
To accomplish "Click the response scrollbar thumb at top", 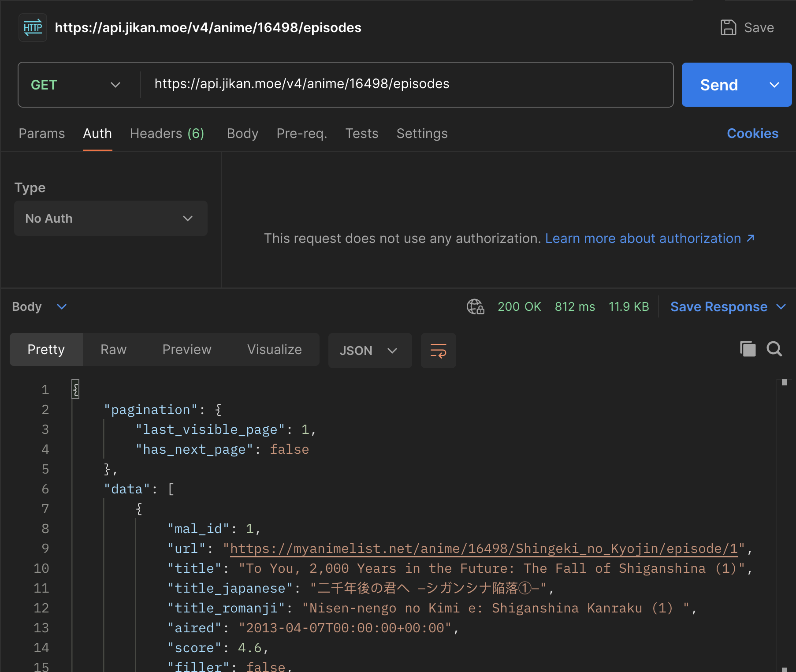I will tap(784, 382).
